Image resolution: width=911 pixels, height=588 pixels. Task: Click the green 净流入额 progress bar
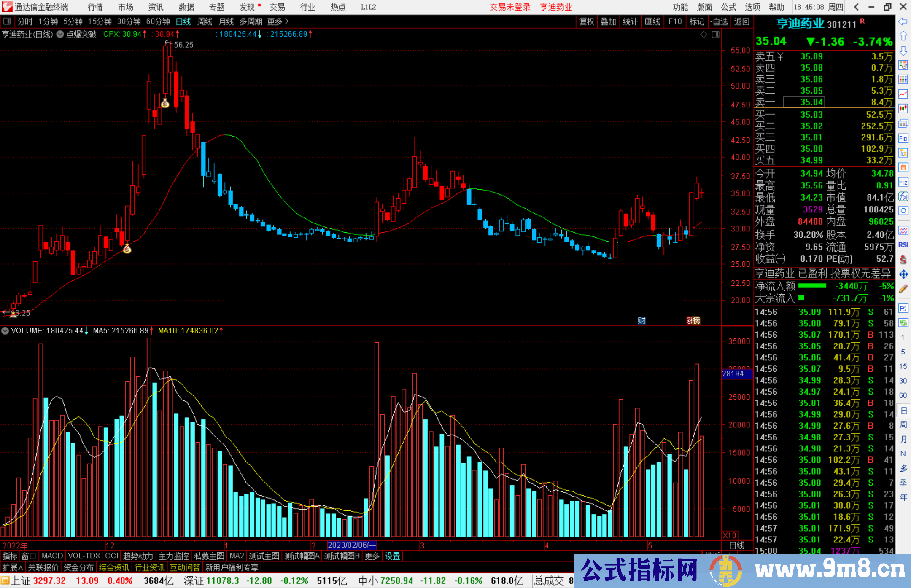click(812, 286)
